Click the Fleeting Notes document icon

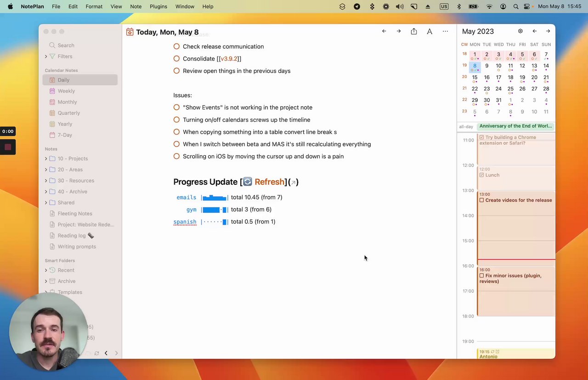pyautogui.click(x=52, y=214)
